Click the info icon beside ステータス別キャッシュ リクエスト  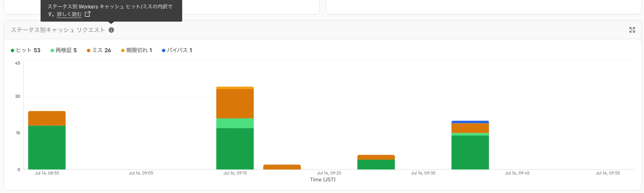(x=111, y=30)
